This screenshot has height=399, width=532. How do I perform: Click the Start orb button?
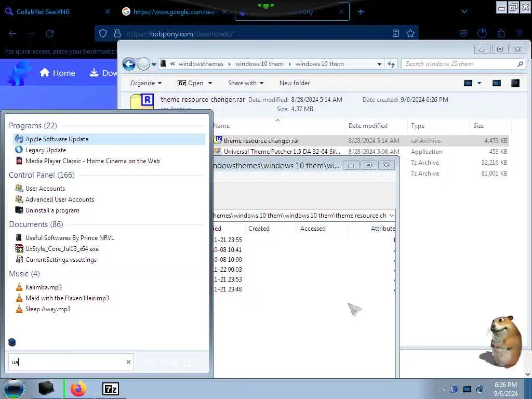14,389
